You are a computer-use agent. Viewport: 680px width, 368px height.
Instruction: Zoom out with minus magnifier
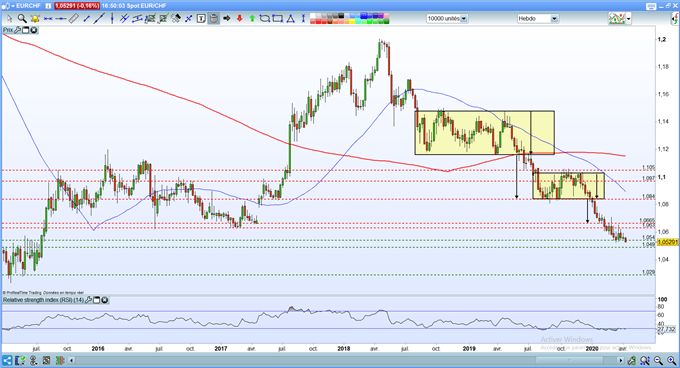pyautogui.click(x=659, y=360)
